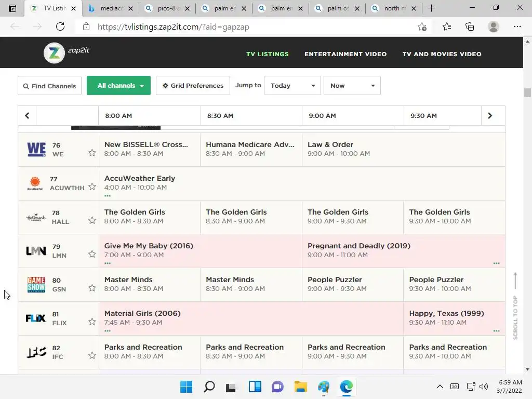Viewport: 532px width, 399px height.
Task: Click the page vertical scrollbar thumb
Action: coord(527,92)
